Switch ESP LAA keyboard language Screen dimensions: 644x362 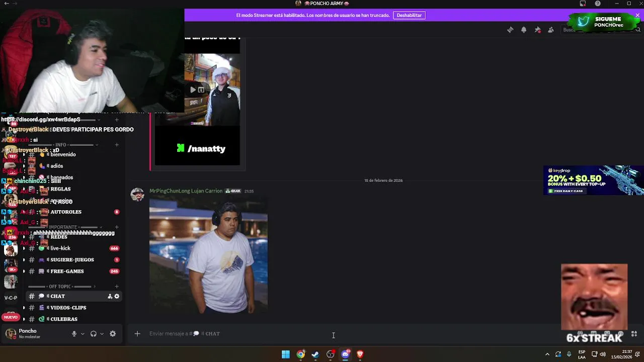(582, 354)
